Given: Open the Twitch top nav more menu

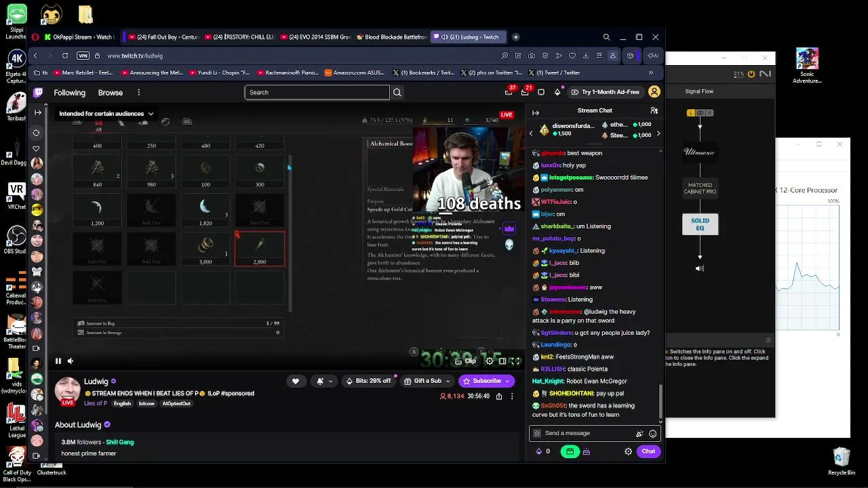Looking at the screenshot, I should click(138, 92).
